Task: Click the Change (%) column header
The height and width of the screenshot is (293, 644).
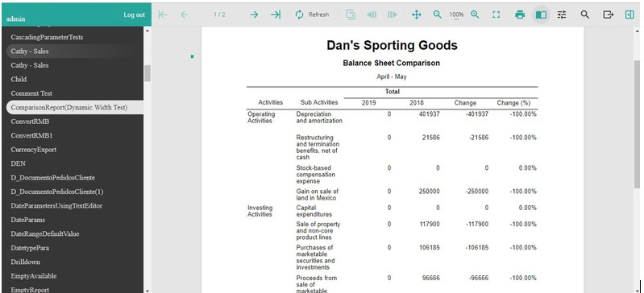Action: [513, 103]
